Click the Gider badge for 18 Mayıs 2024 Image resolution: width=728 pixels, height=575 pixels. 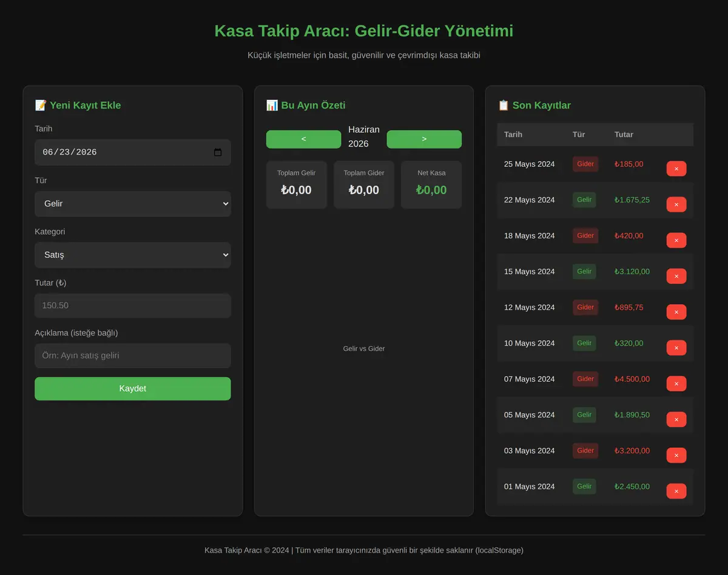585,235
